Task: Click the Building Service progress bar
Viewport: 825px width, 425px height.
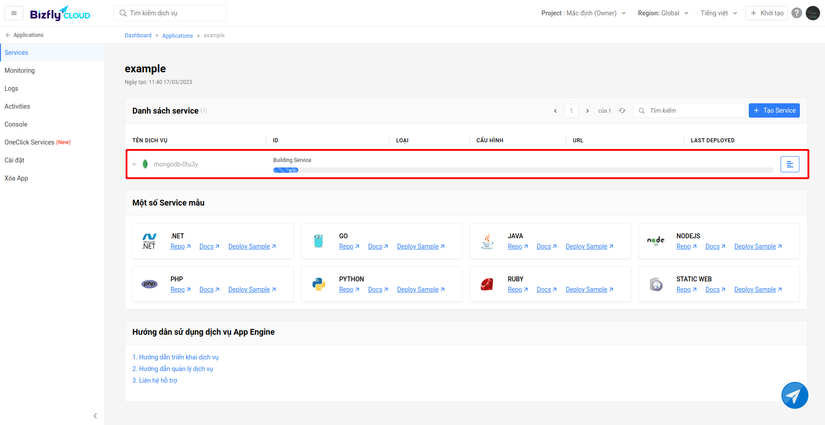Action: (523, 170)
